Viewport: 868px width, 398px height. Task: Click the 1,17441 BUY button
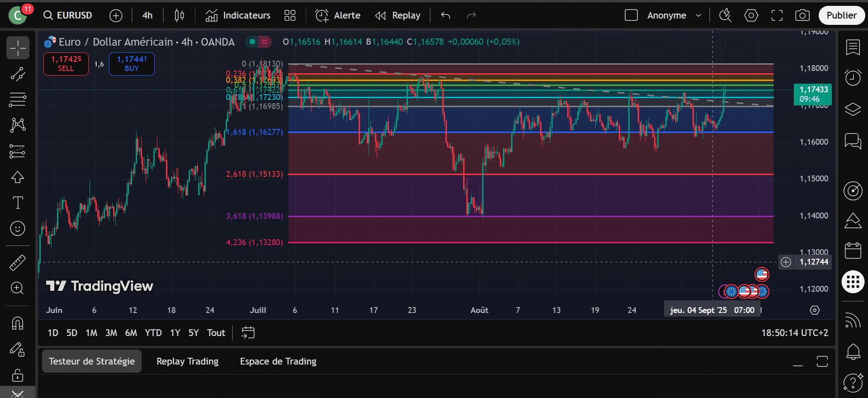[x=132, y=64]
